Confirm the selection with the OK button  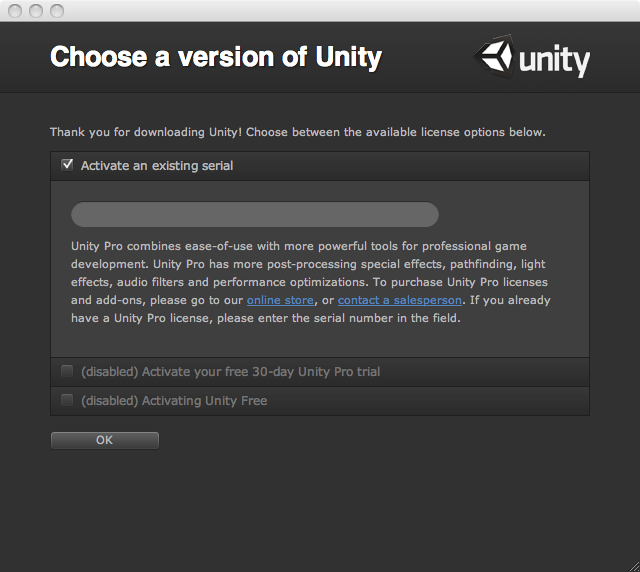tap(105, 440)
